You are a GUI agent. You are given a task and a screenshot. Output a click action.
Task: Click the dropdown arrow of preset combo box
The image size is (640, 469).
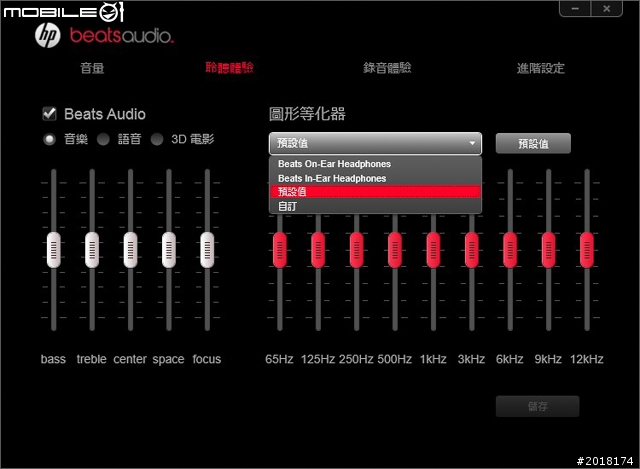(472, 143)
